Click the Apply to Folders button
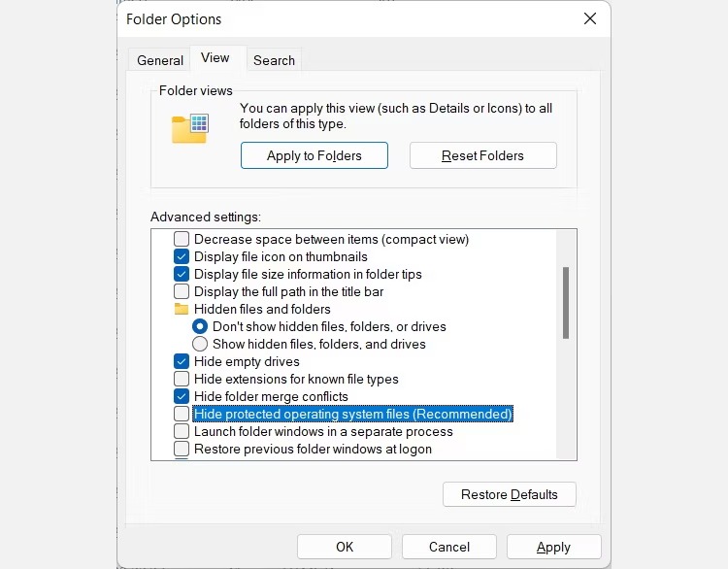The height and width of the screenshot is (569, 728). point(314,155)
